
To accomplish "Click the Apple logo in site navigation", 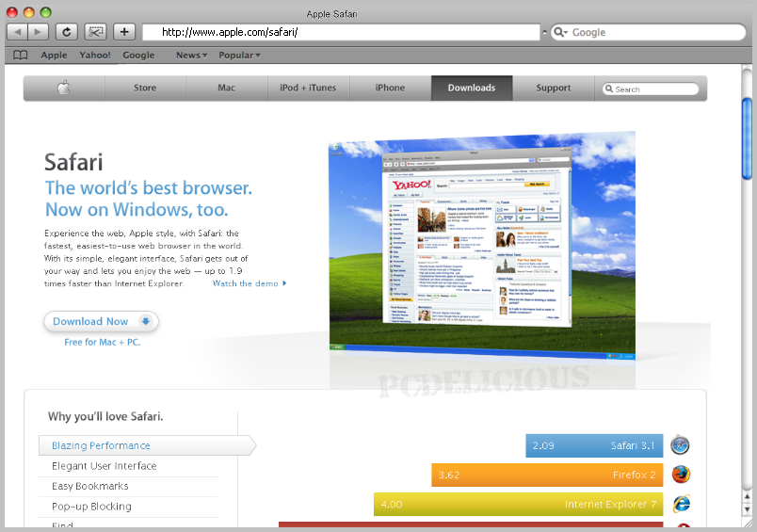I will pos(64,89).
